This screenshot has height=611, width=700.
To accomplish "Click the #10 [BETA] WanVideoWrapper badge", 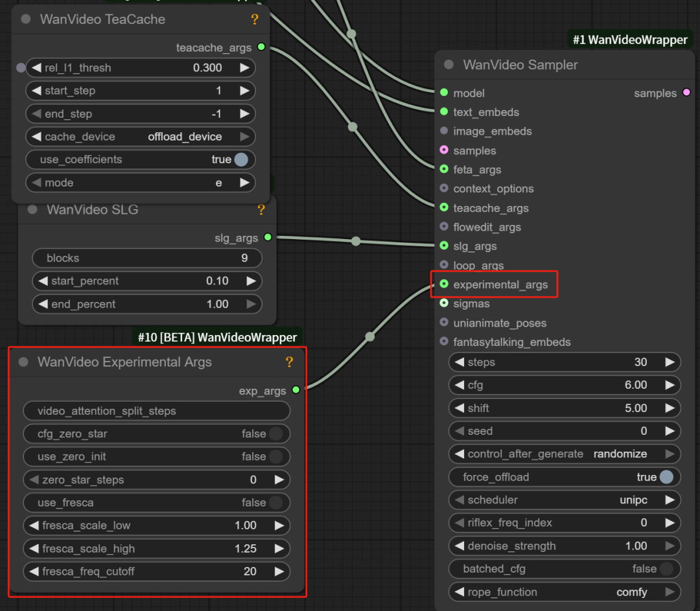I will point(217,337).
